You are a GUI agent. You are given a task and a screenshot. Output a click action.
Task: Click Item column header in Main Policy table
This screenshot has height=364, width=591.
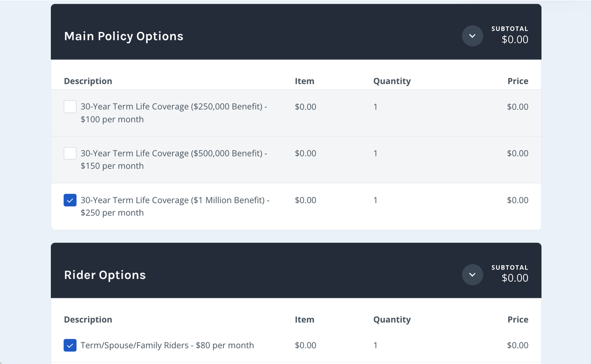point(304,81)
